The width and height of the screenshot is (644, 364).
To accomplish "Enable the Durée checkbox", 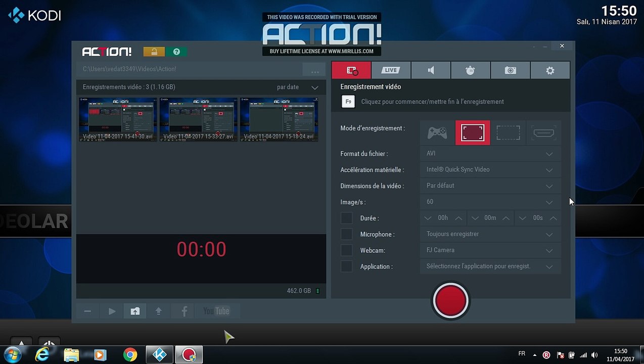I will 347,218.
